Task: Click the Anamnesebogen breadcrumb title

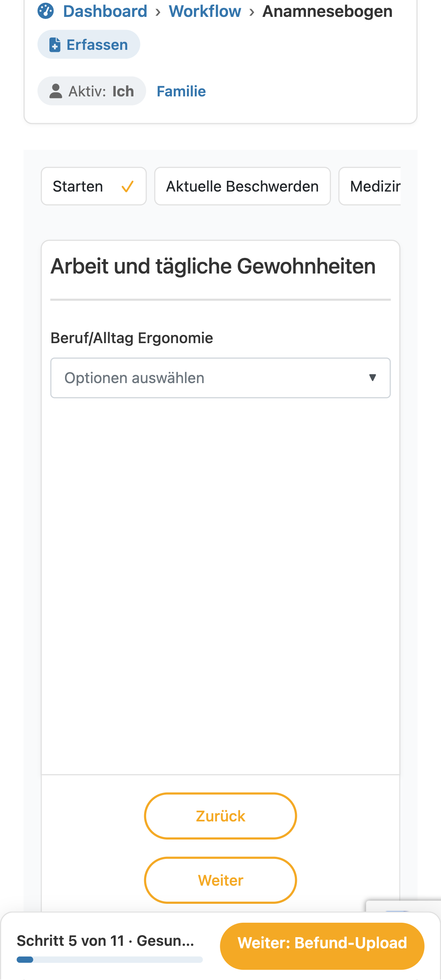Action: pos(327,11)
